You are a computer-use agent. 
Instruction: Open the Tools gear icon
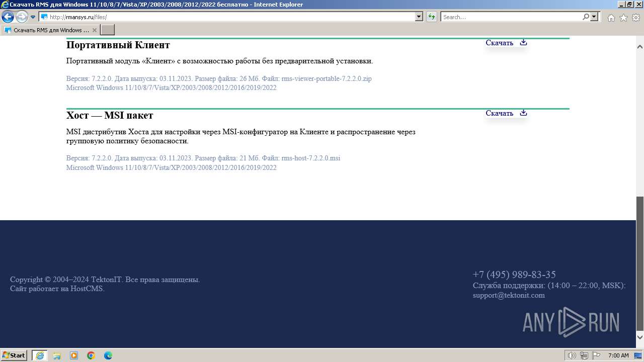tap(636, 18)
